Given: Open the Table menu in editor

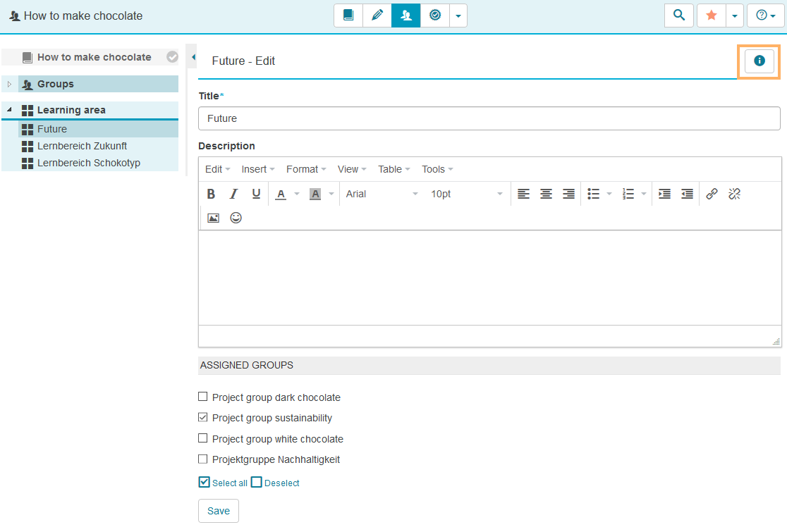Looking at the screenshot, I should click(x=393, y=169).
